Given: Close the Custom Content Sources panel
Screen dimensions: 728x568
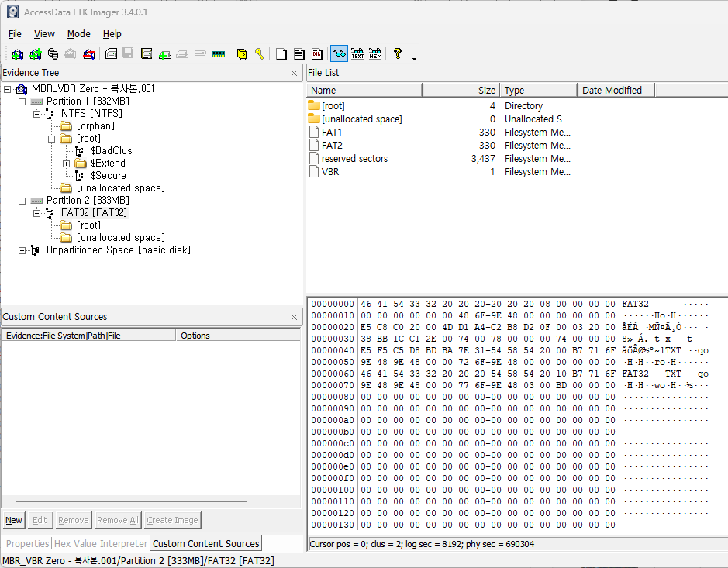Looking at the screenshot, I should pyautogui.click(x=294, y=318).
